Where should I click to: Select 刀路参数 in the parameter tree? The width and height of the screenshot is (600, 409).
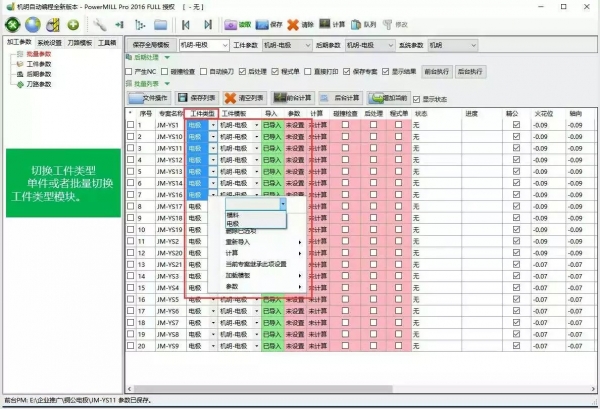coord(38,83)
